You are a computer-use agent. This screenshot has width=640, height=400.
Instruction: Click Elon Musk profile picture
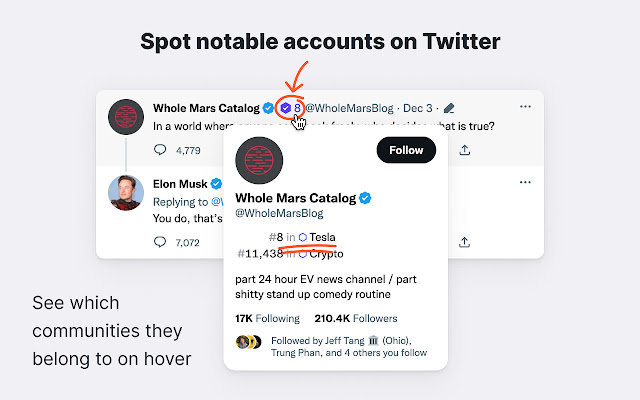point(126,193)
